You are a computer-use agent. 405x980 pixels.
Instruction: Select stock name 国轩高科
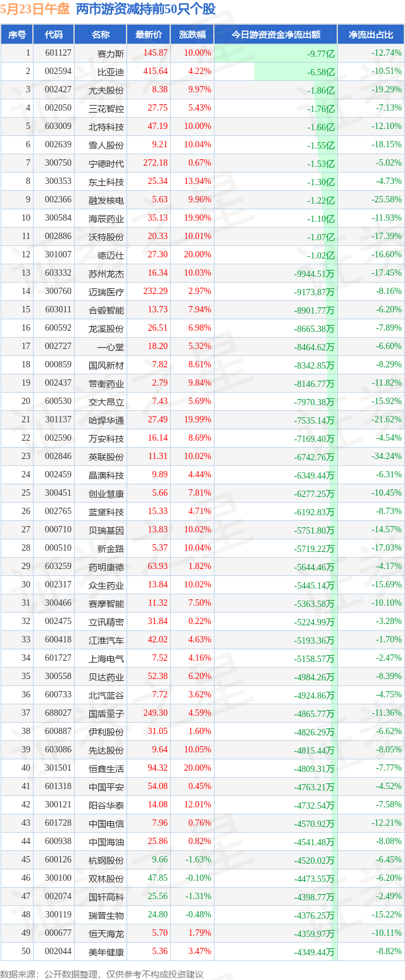106,897
